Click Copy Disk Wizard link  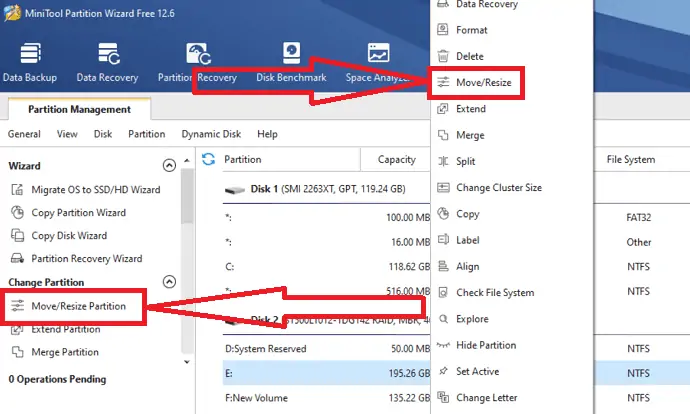point(69,235)
